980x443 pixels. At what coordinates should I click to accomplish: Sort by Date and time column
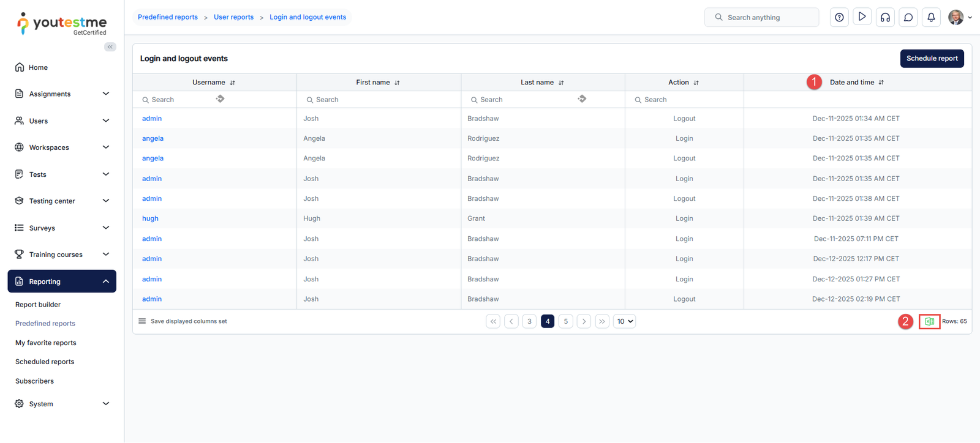pyautogui.click(x=881, y=83)
